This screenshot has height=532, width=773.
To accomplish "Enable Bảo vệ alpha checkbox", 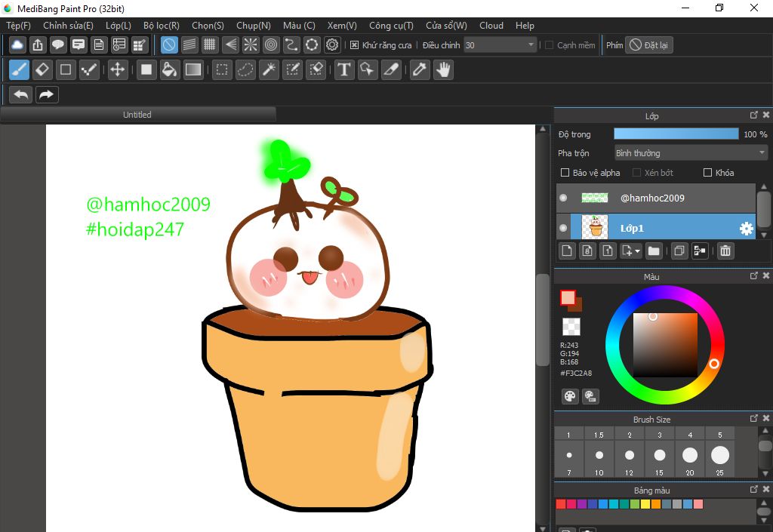I will [565, 172].
